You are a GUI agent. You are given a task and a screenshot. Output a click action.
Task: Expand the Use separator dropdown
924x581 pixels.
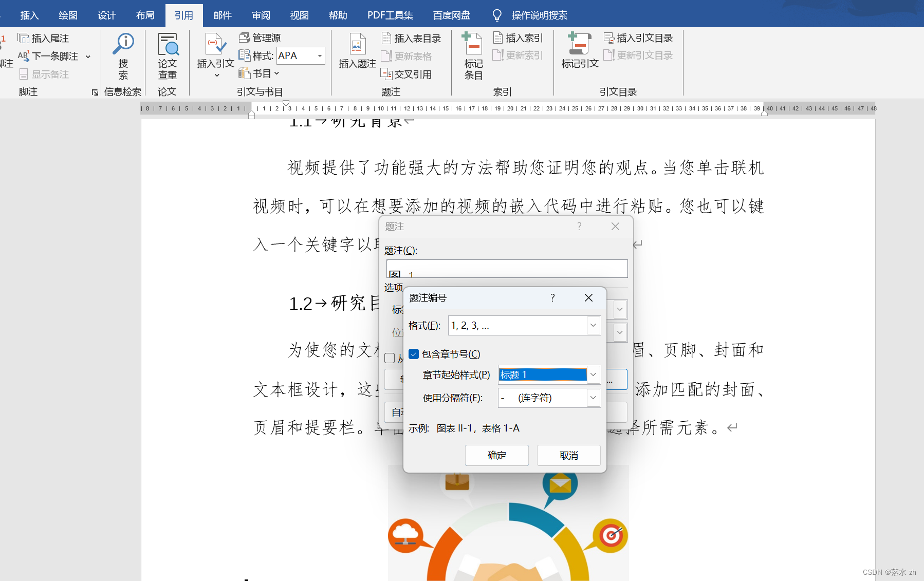tap(593, 398)
